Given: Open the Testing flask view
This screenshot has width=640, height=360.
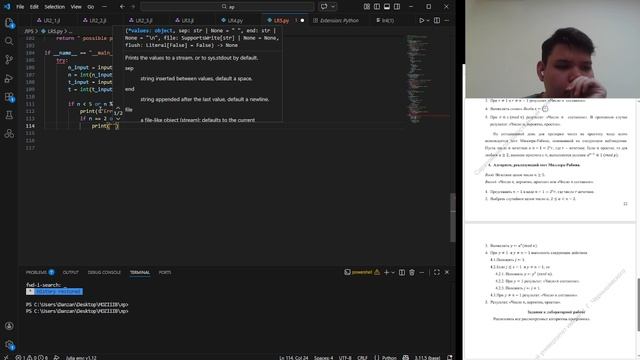Looking at the screenshot, I should point(9,115).
